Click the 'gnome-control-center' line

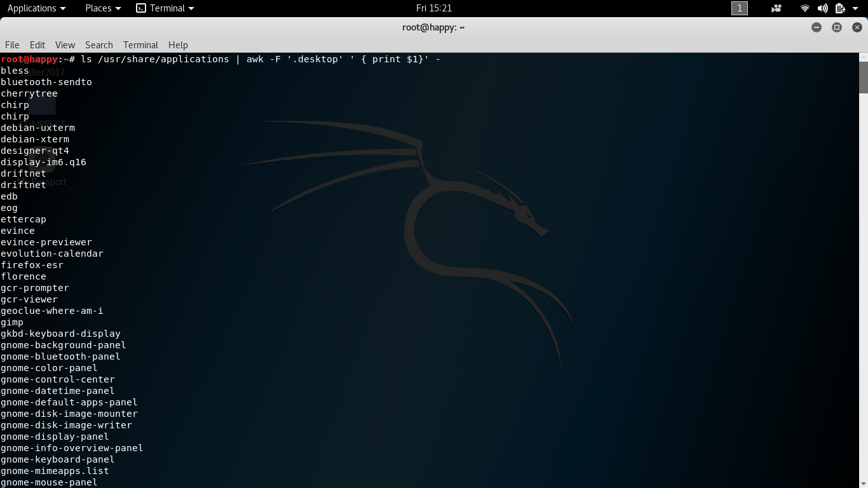[x=58, y=379]
